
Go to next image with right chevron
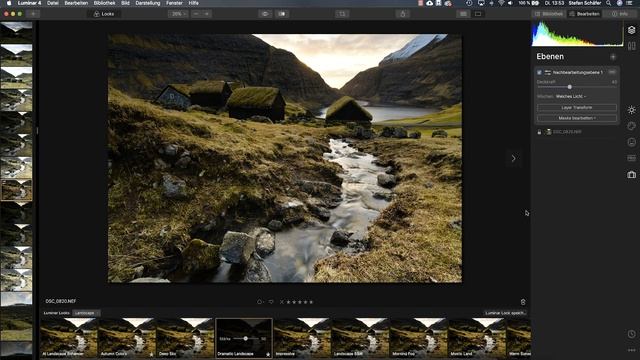tap(513, 158)
